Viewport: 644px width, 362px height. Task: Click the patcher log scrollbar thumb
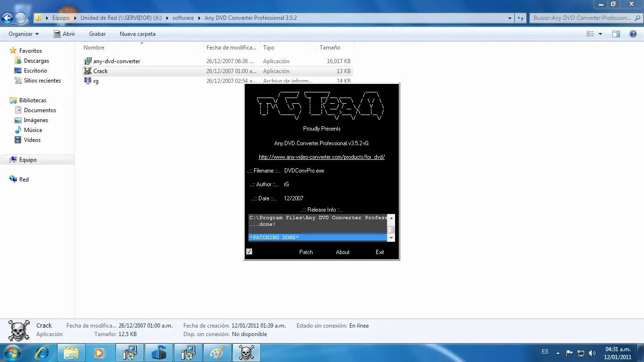point(391,230)
